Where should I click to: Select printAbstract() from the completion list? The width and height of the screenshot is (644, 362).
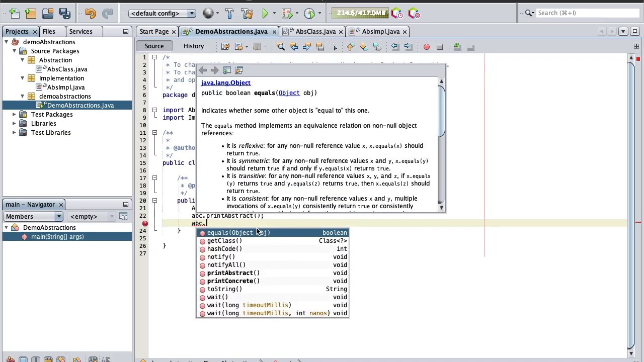(272, 273)
